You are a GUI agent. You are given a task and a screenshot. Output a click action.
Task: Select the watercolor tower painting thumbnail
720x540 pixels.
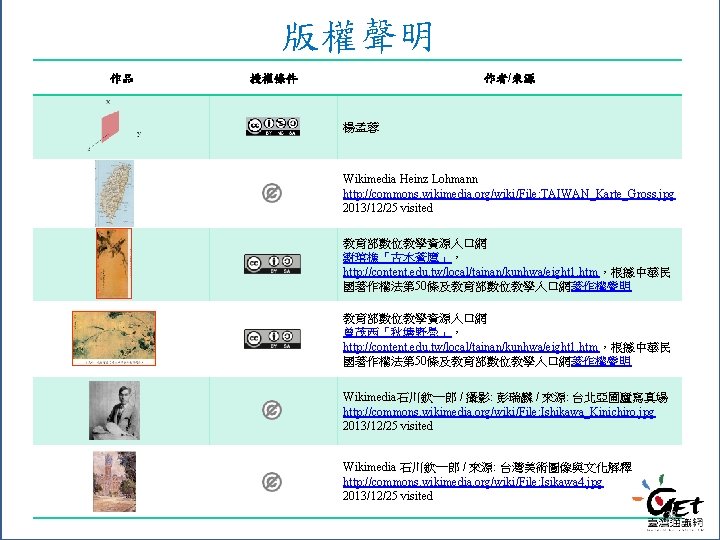click(x=114, y=482)
